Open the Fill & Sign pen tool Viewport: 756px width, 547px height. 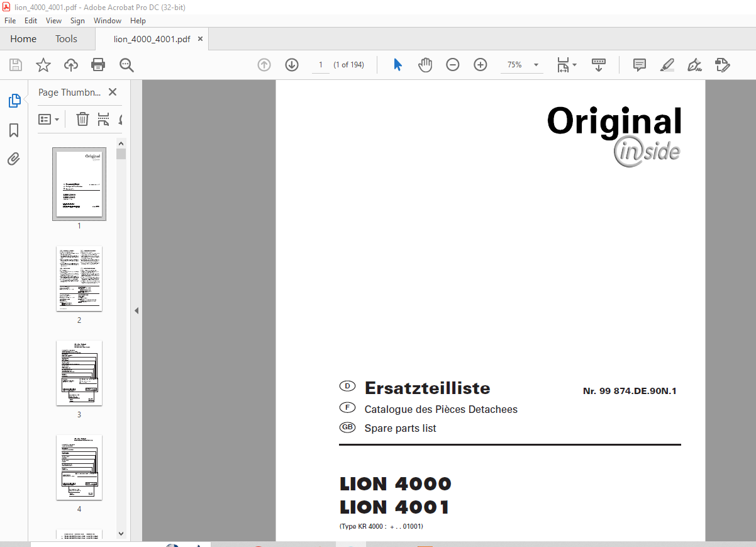(695, 65)
